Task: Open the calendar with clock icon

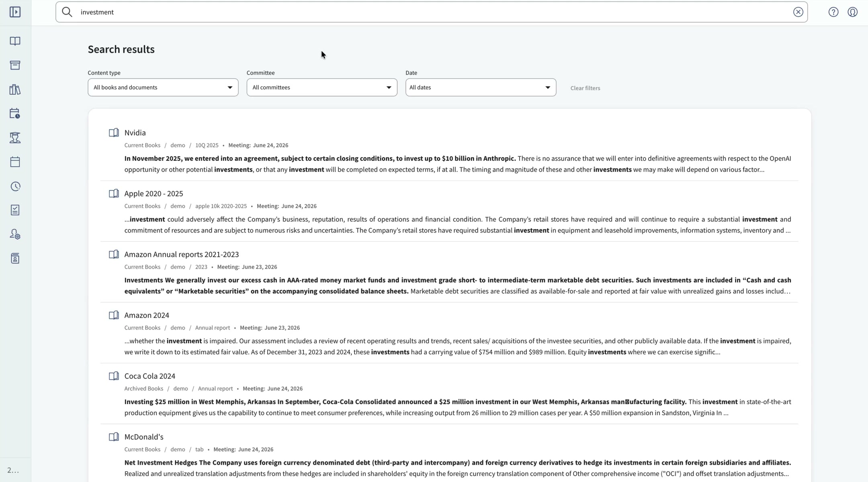Action: (x=15, y=113)
